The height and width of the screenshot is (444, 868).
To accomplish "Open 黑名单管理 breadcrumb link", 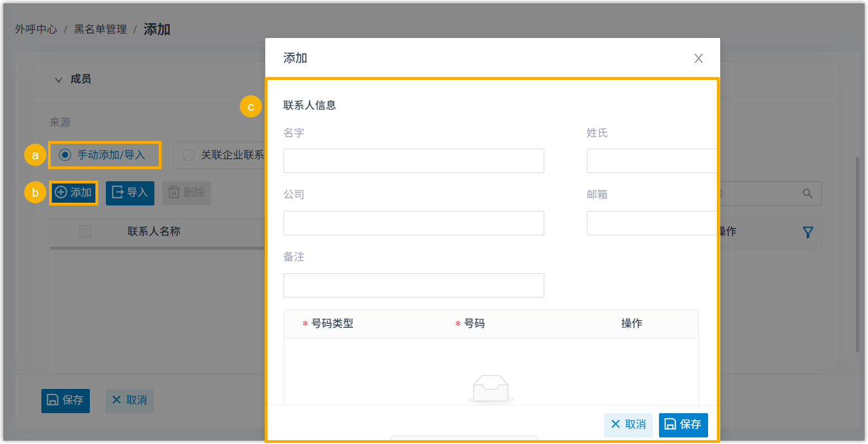I will click(100, 29).
